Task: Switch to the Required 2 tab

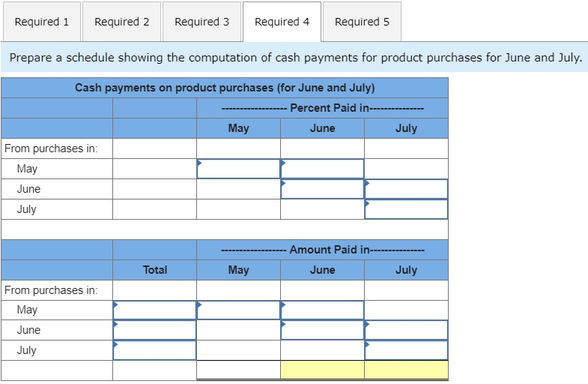Action: [122, 22]
